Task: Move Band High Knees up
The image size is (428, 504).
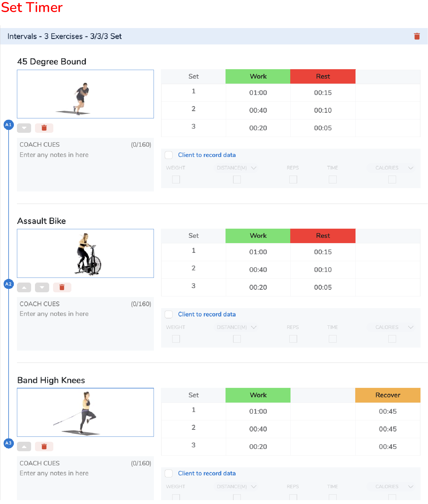Action: click(x=24, y=447)
